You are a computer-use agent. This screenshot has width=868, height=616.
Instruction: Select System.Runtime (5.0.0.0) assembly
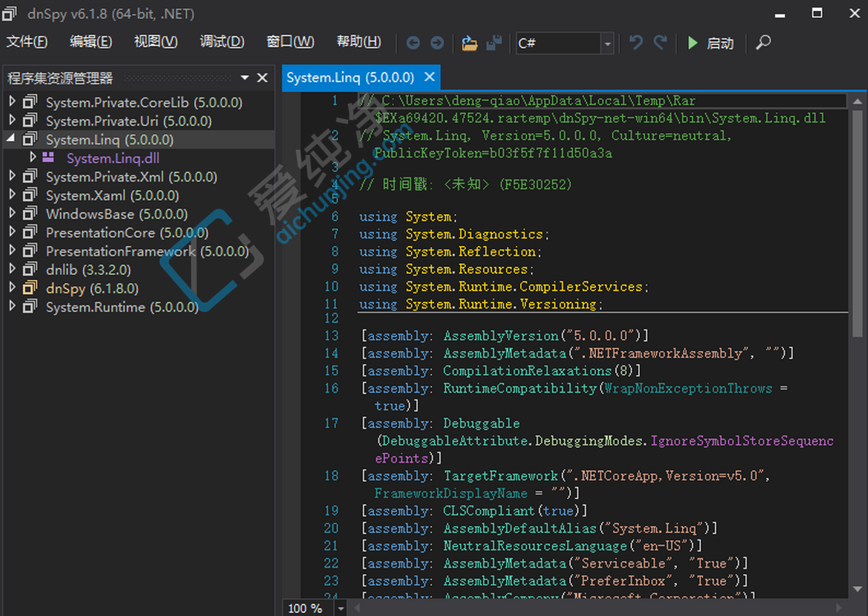tap(122, 308)
